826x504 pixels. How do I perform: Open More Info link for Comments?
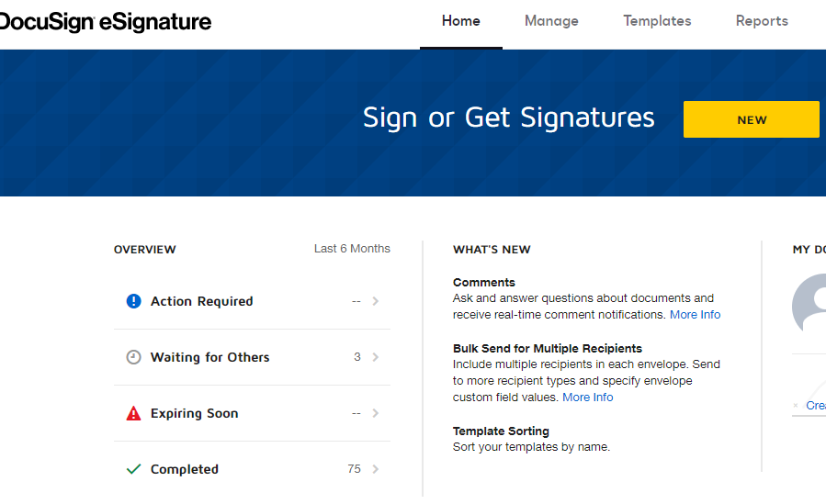[x=695, y=315]
